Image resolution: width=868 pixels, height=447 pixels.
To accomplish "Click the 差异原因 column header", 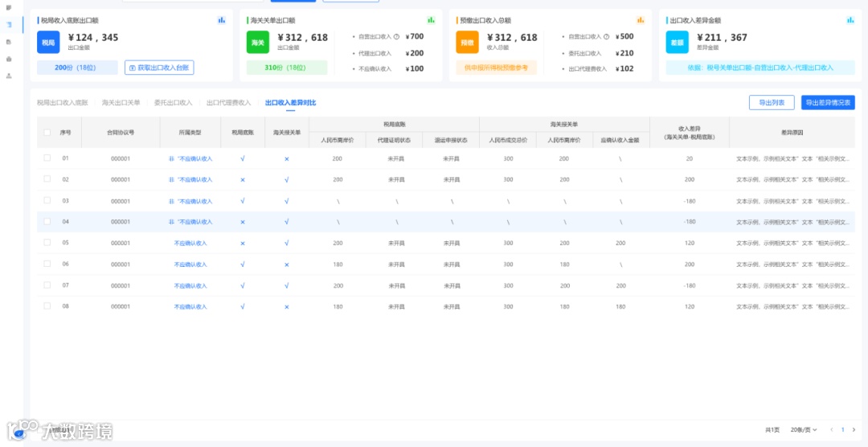I will click(792, 133).
